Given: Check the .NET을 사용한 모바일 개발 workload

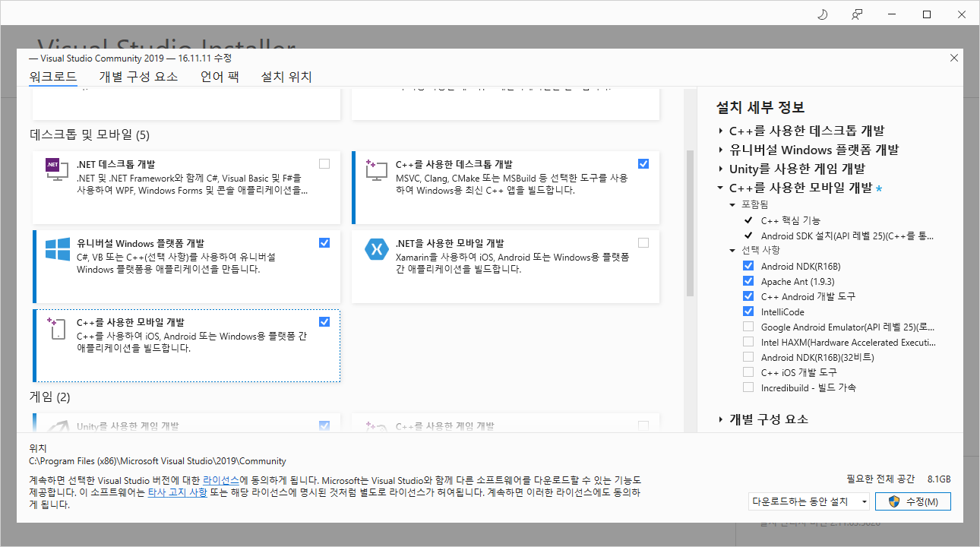Looking at the screenshot, I should coord(643,242).
